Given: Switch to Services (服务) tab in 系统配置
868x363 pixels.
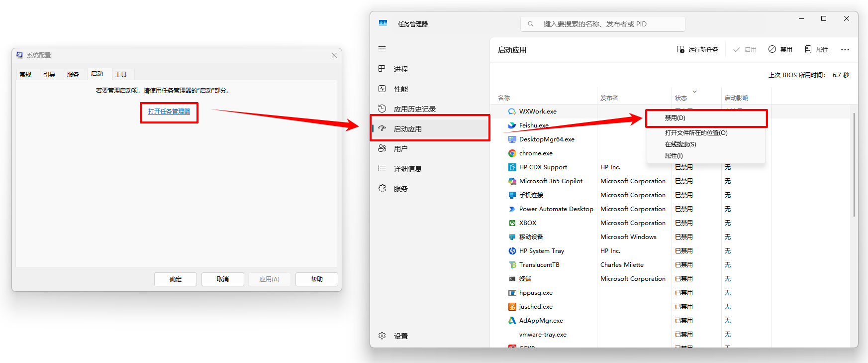Looking at the screenshot, I should pyautogui.click(x=73, y=74).
